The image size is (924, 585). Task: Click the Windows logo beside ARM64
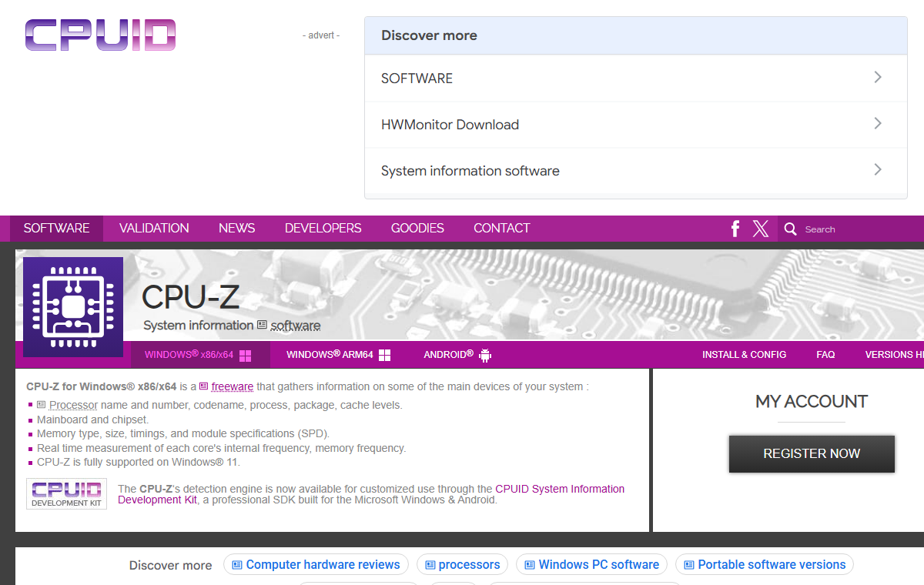pos(385,355)
